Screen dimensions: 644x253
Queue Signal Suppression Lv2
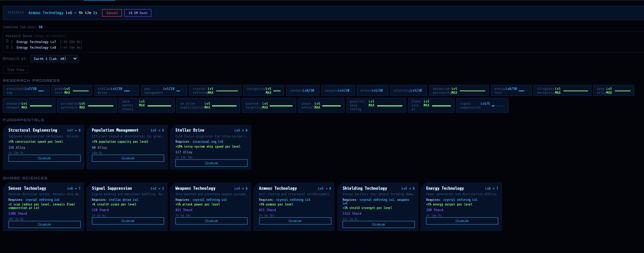[128, 221]
